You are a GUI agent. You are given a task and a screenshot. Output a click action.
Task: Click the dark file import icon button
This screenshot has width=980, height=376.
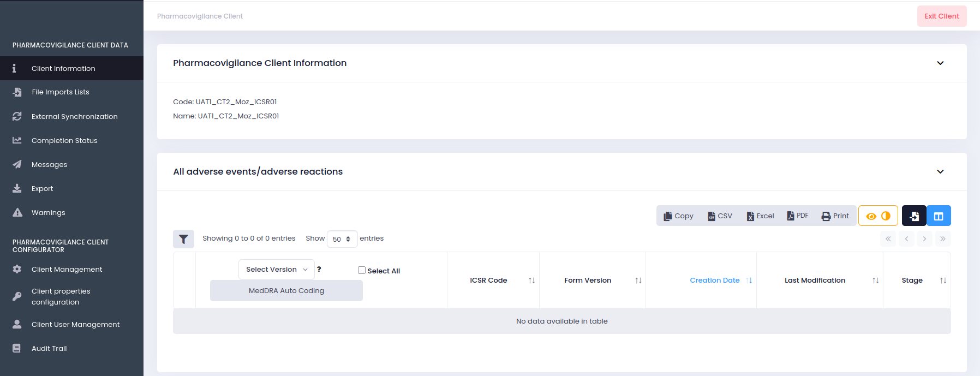click(x=914, y=216)
